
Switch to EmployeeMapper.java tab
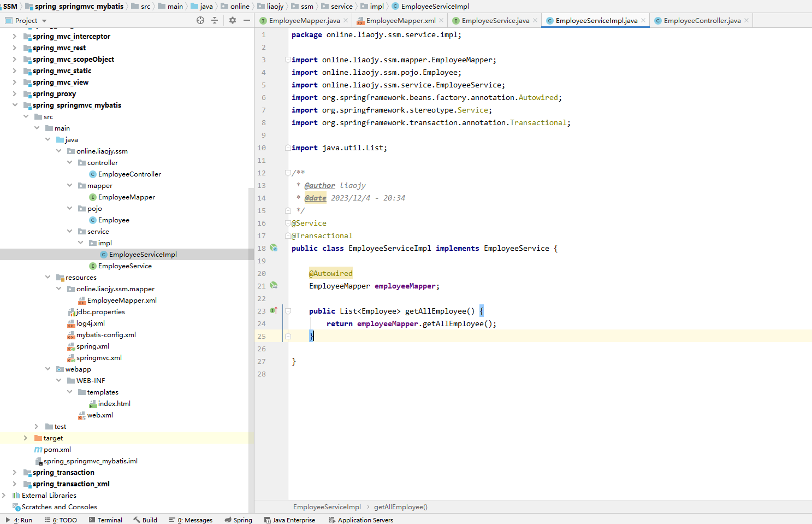[304, 21]
